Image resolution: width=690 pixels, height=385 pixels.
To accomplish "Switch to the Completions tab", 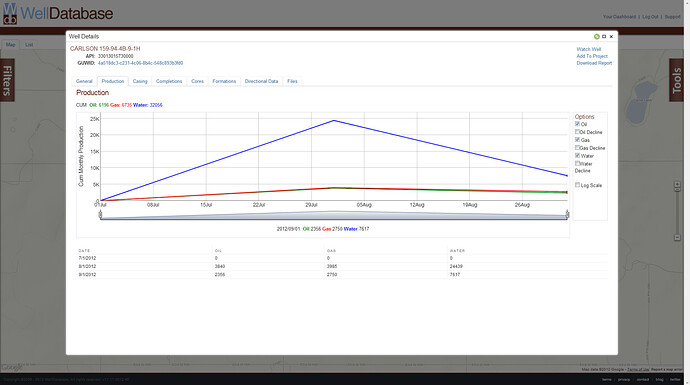I will coord(169,81).
